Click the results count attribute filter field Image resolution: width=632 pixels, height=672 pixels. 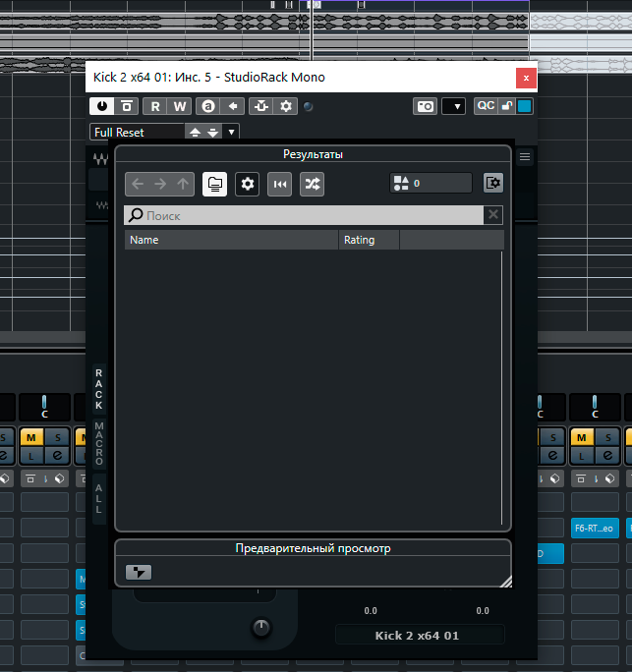[x=431, y=184]
